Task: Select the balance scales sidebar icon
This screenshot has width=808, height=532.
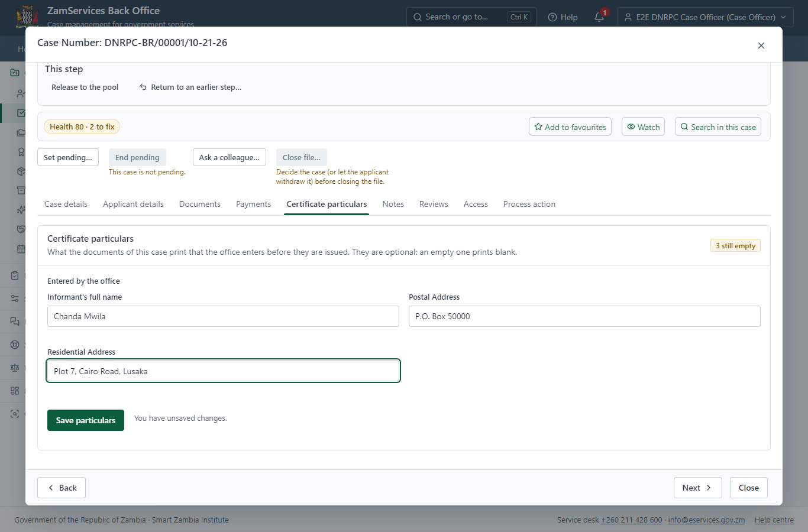Action: coord(15,368)
